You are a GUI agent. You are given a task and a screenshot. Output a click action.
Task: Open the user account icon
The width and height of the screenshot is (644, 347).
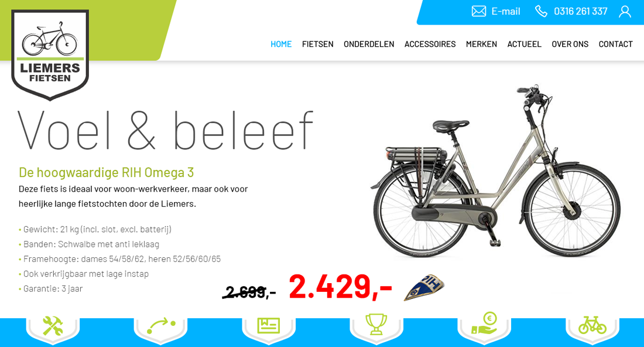(x=625, y=12)
